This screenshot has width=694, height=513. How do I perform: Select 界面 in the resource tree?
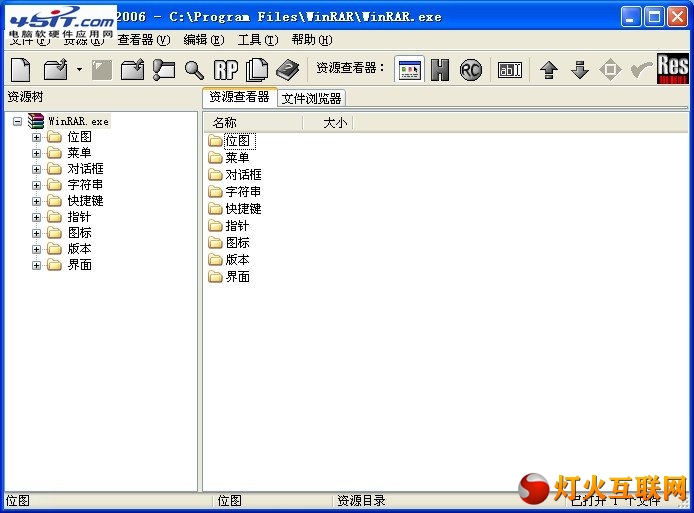pyautogui.click(x=79, y=265)
